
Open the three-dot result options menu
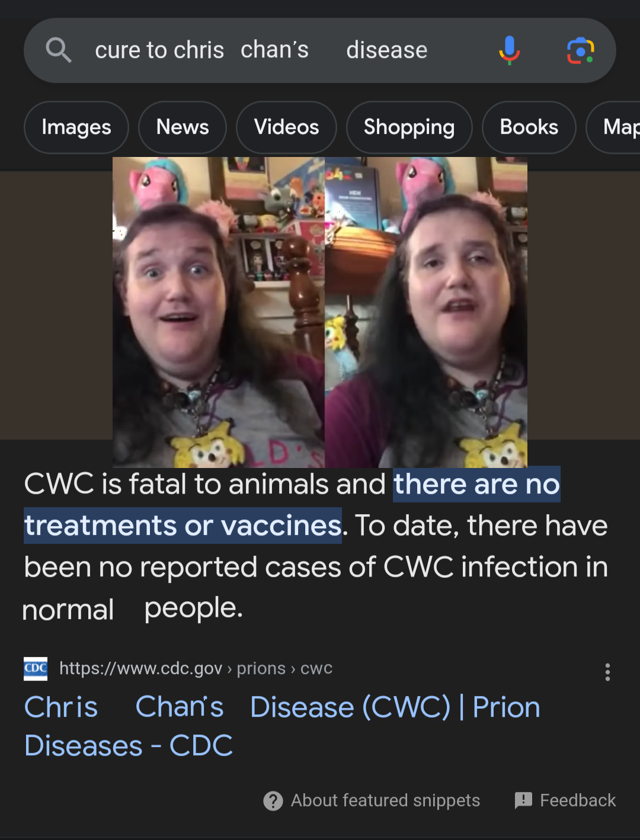click(607, 672)
